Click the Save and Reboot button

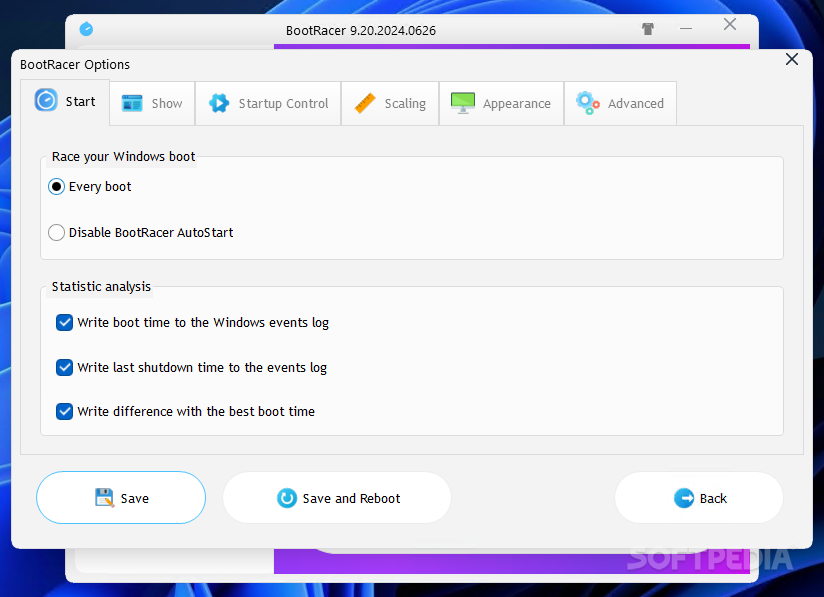[337, 498]
